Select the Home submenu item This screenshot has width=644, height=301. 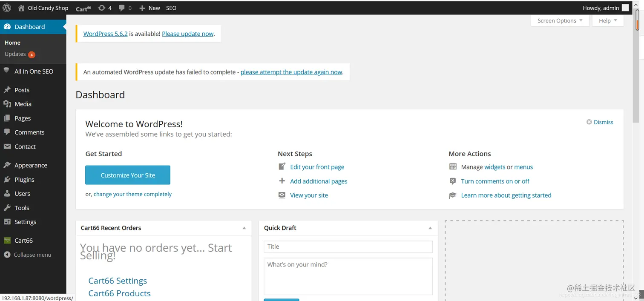(x=12, y=43)
